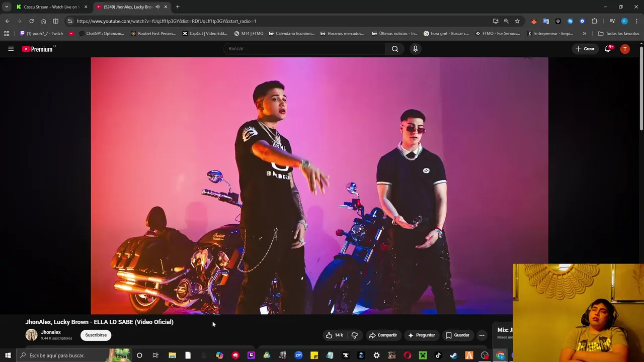Open the YouTube hamburger guide menu
The image size is (644, 362).
(11, 49)
